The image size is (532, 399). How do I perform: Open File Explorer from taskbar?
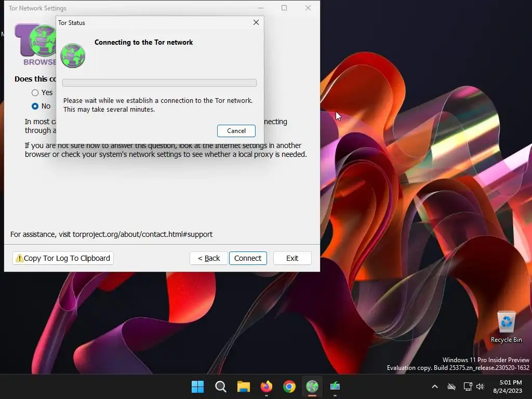pyautogui.click(x=244, y=387)
